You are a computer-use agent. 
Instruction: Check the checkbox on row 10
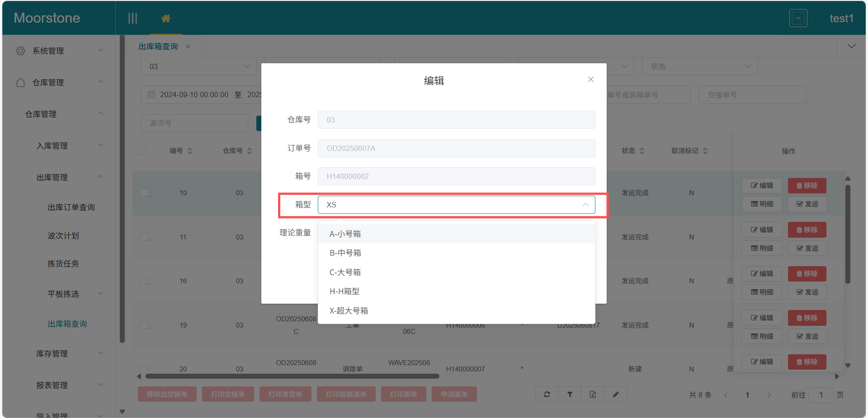click(145, 193)
